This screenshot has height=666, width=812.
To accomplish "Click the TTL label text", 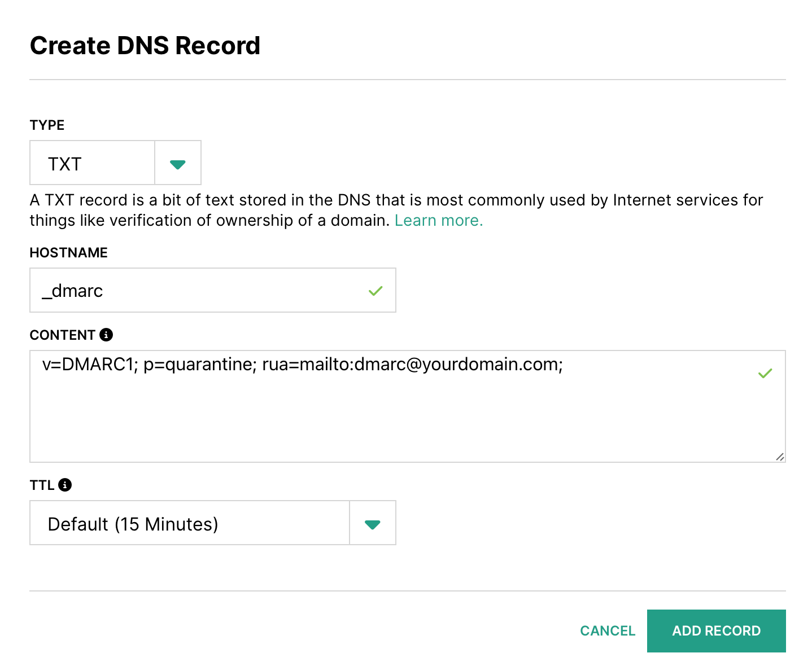I will click(42, 485).
